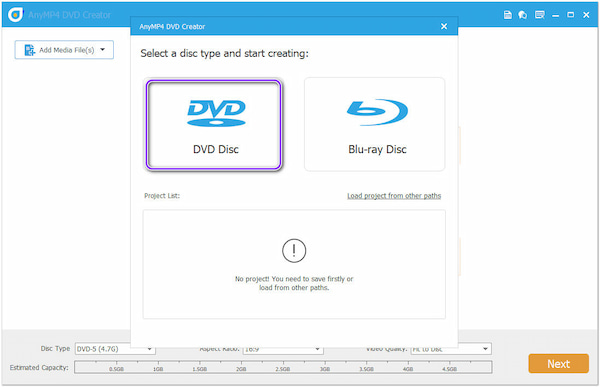Minimize the main AnyMP4 window
Screen dimensions: 600x387
click(x=556, y=15)
